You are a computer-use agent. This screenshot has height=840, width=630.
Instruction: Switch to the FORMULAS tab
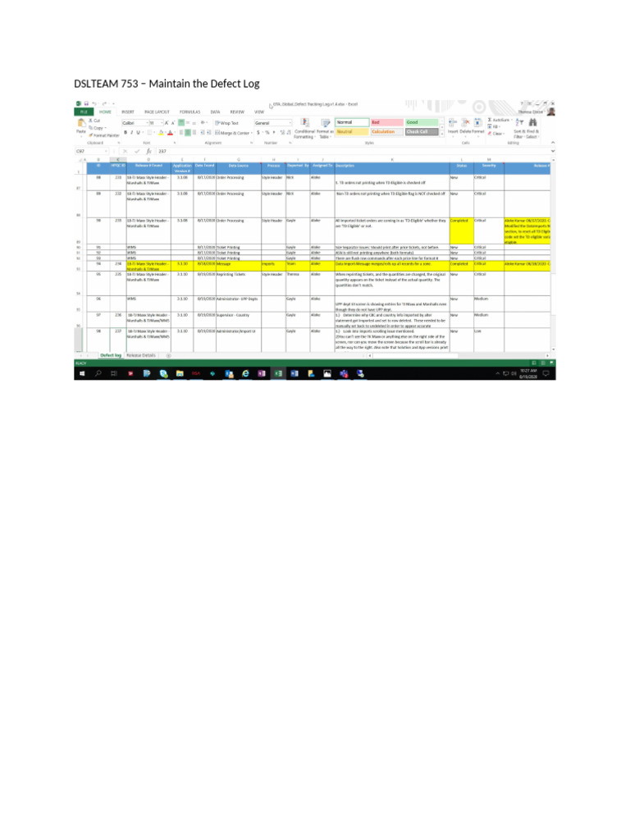click(x=189, y=112)
